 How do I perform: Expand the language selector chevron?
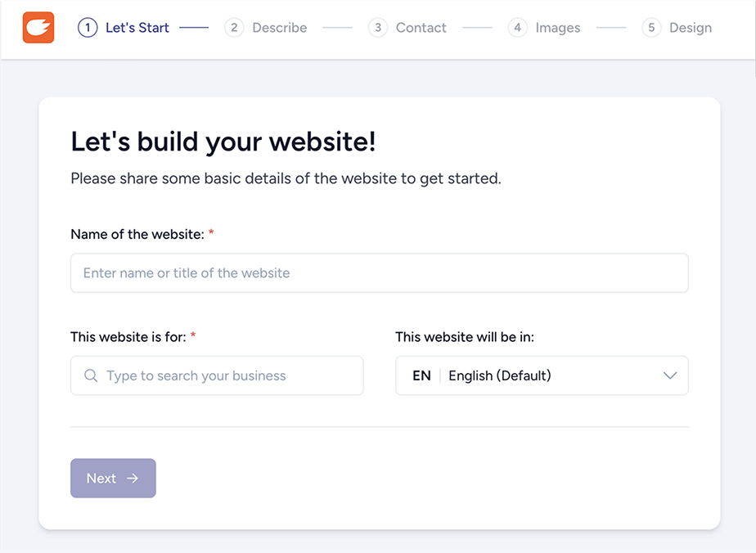pos(670,375)
